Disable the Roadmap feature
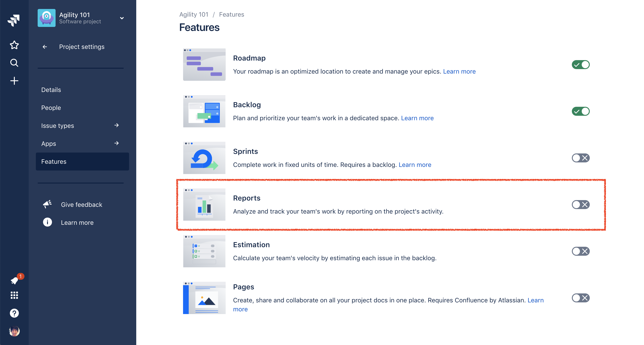Screen dimensions: 644x345 [x=581, y=65]
